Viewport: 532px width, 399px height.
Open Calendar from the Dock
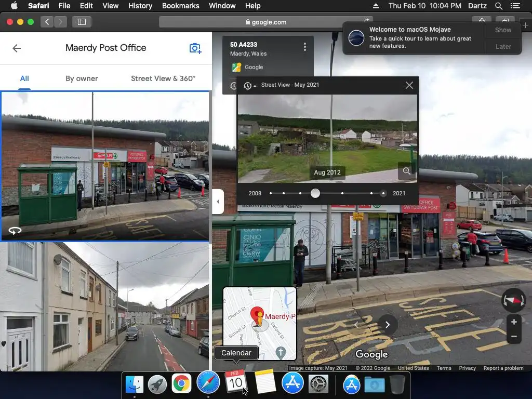(235, 382)
